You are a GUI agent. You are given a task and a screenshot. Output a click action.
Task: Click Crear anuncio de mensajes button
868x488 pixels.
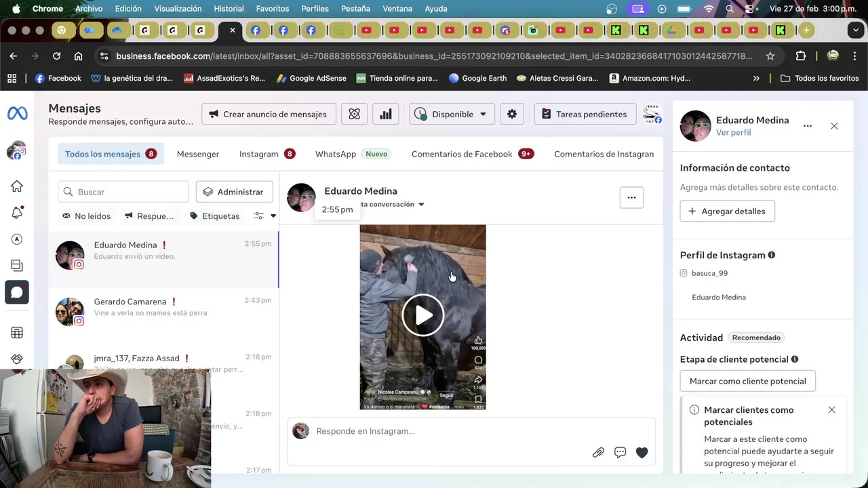point(269,114)
